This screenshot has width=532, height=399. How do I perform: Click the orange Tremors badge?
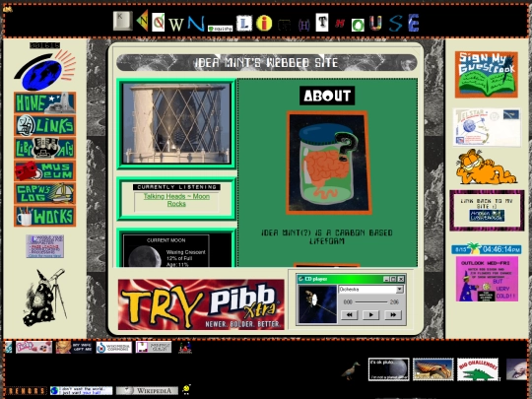[x=26, y=390]
